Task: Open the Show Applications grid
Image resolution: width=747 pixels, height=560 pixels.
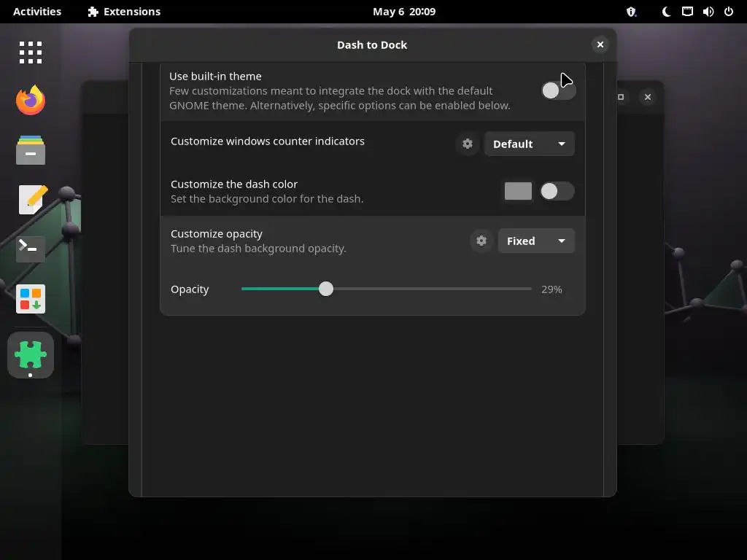Action: point(31,52)
